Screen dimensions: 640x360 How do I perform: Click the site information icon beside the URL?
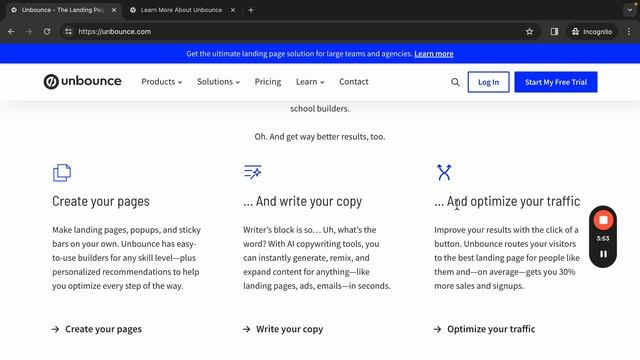[x=69, y=31]
